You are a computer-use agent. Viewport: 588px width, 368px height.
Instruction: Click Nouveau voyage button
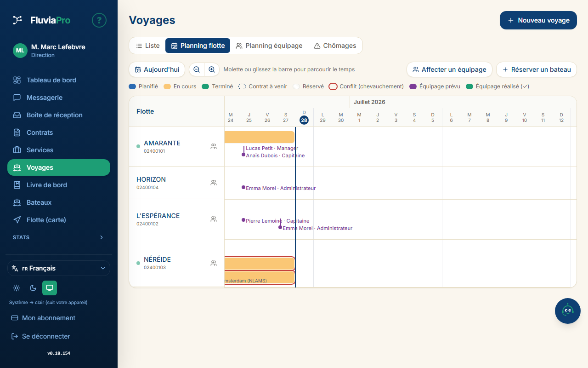pyautogui.click(x=538, y=20)
